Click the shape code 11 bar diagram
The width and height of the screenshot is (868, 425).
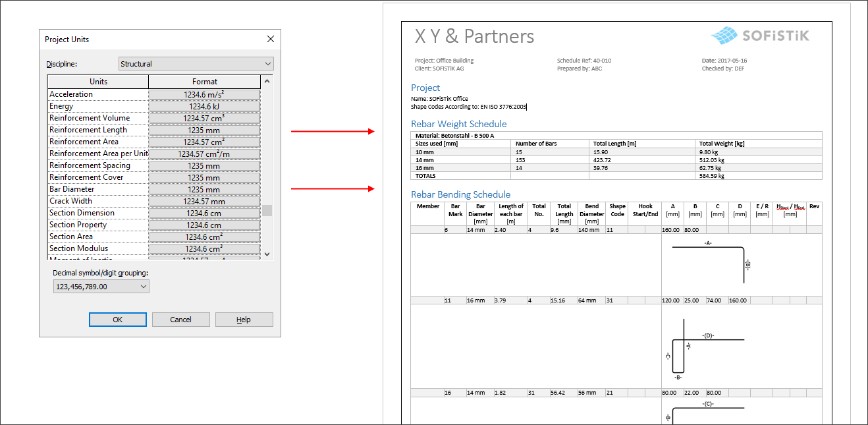coord(711,264)
